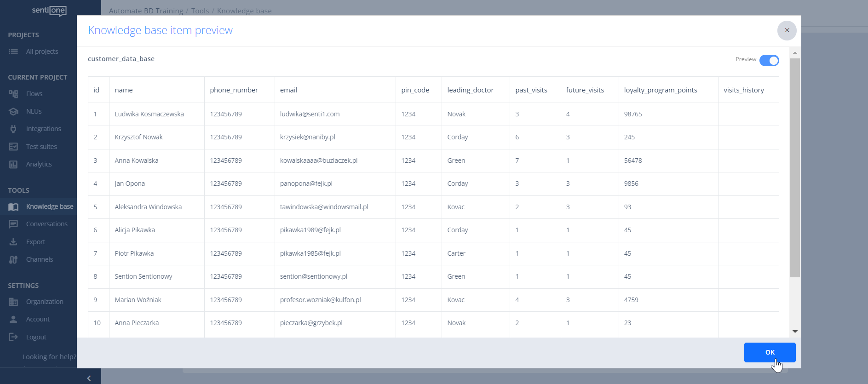Click the Account person icon

point(13,319)
